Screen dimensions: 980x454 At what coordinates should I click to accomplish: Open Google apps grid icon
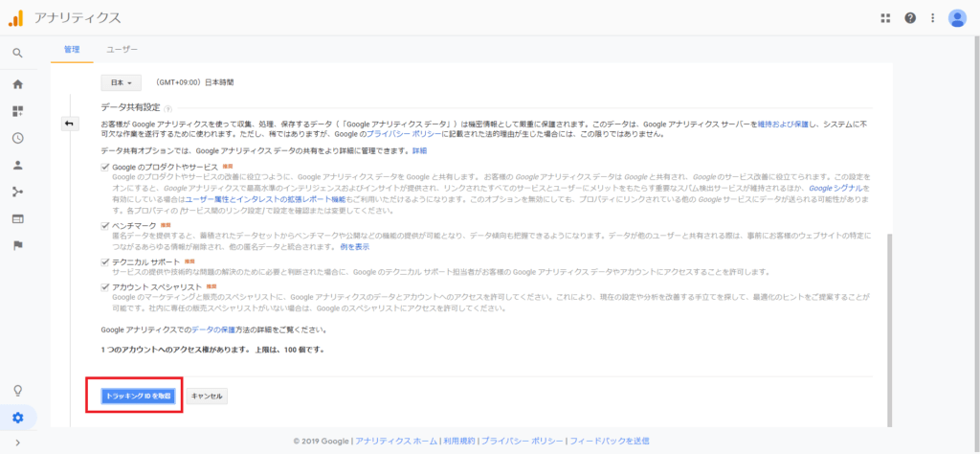pyautogui.click(x=885, y=18)
